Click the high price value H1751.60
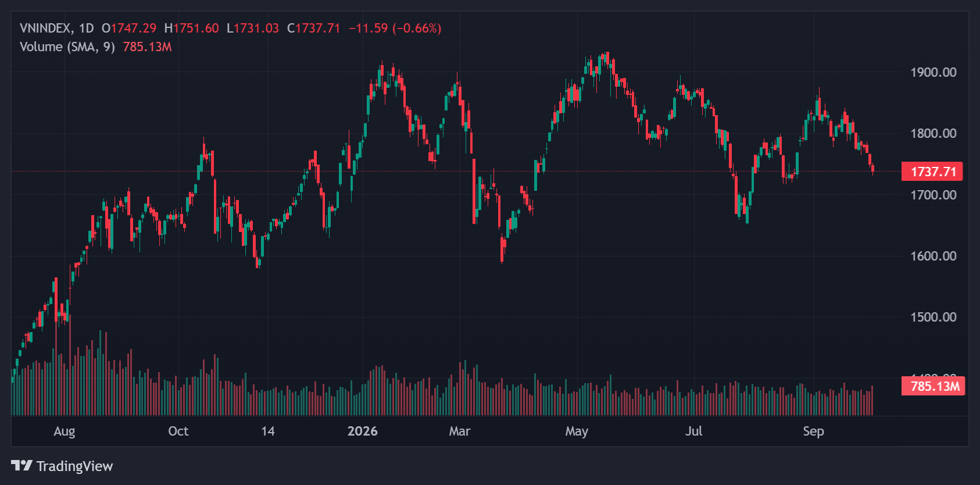The width and height of the screenshot is (980, 485). pyautogui.click(x=192, y=28)
